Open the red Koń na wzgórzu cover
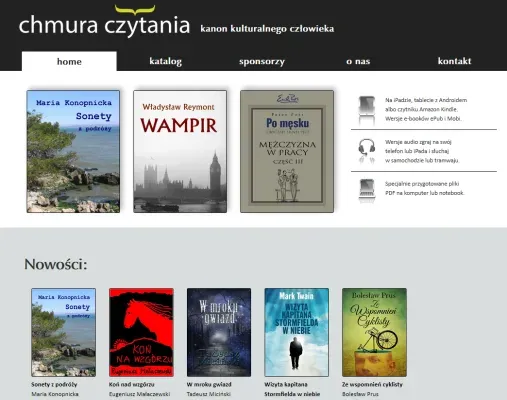This screenshot has height=400, width=507. pos(141,332)
